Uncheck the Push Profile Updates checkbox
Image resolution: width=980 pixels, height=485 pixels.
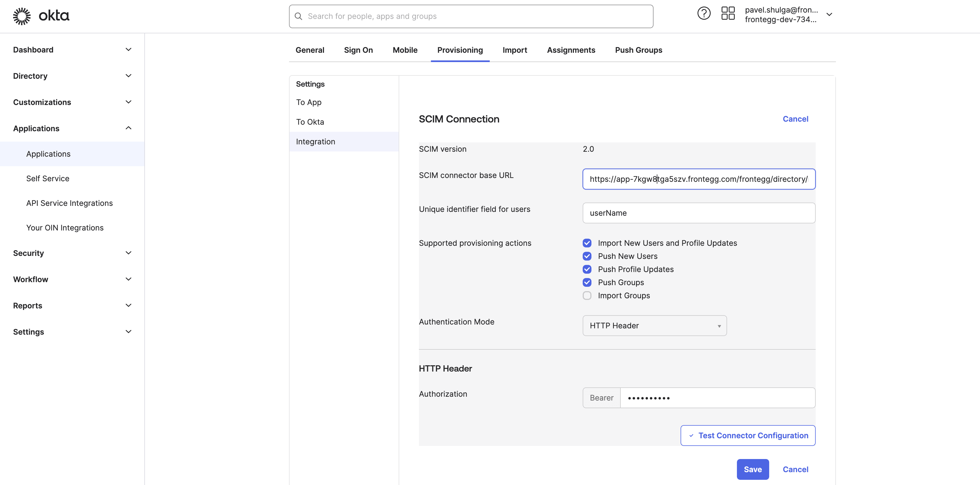pyautogui.click(x=587, y=269)
